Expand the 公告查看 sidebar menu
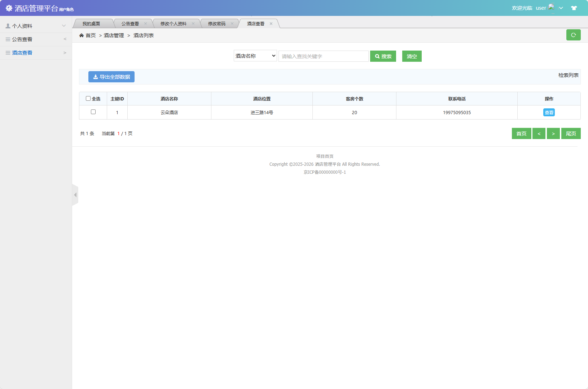Viewport: 588px width, 389px height. [36, 39]
